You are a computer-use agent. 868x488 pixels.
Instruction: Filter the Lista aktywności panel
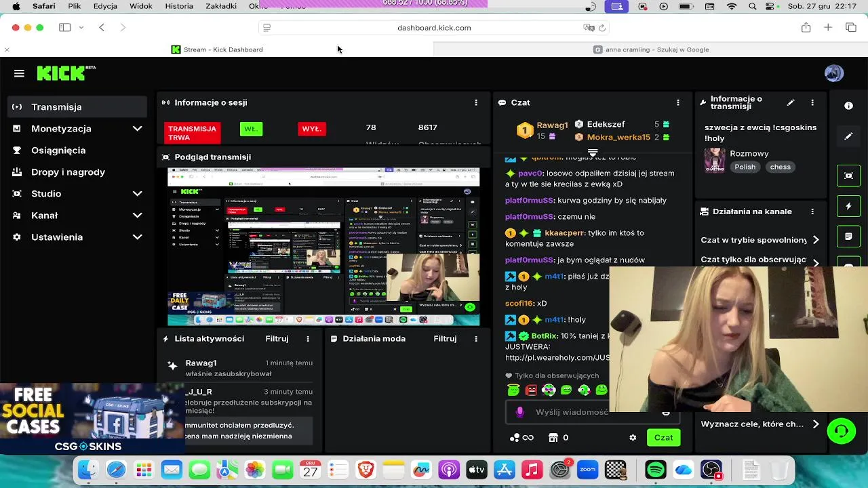[277, 338]
